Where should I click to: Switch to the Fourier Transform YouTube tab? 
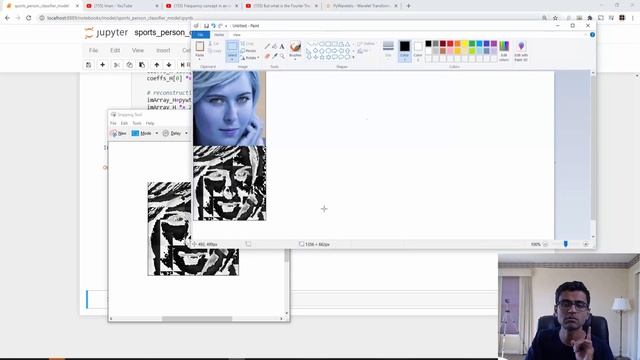282,6
